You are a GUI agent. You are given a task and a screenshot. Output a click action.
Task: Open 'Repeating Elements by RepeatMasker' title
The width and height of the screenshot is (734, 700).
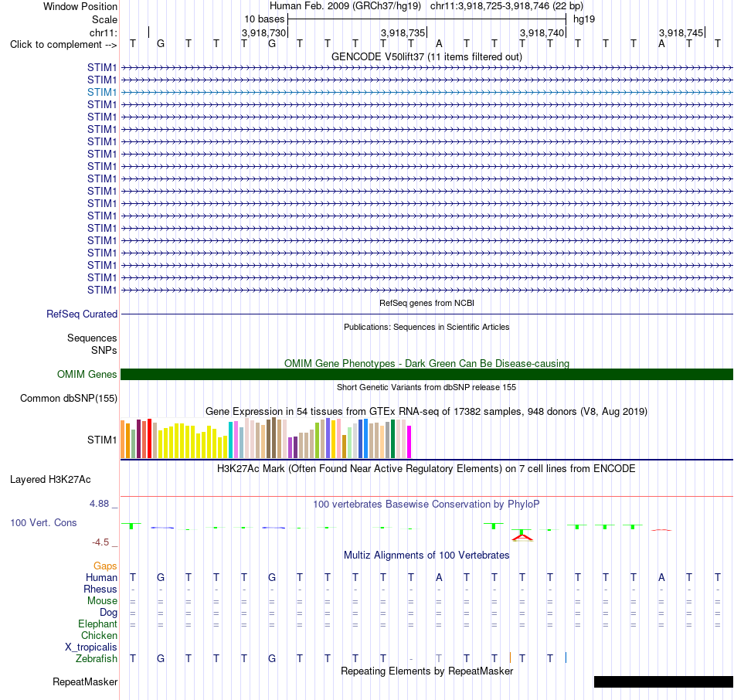tap(426, 671)
